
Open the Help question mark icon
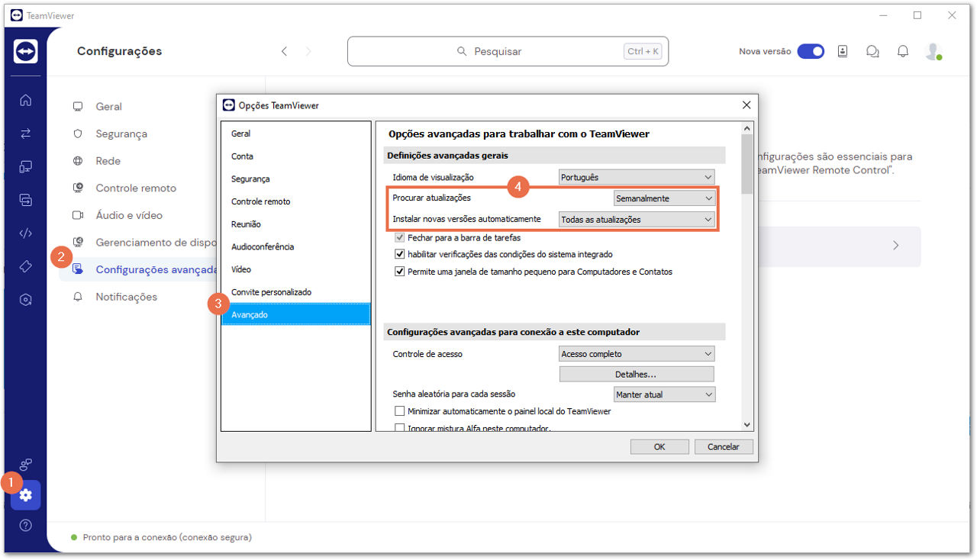(x=25, y=526)
